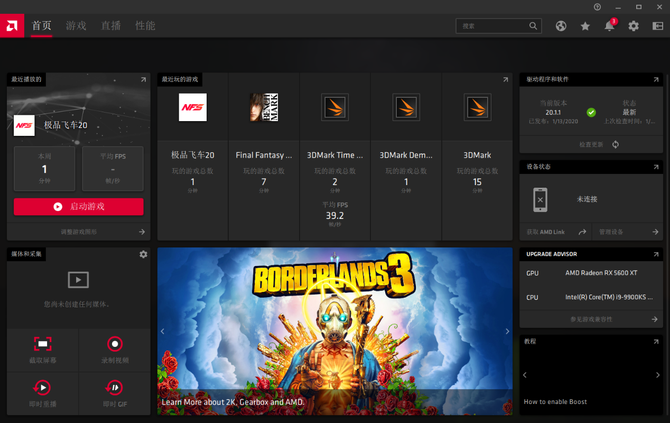Switch to 性能 performance tab

pos(145,26)
